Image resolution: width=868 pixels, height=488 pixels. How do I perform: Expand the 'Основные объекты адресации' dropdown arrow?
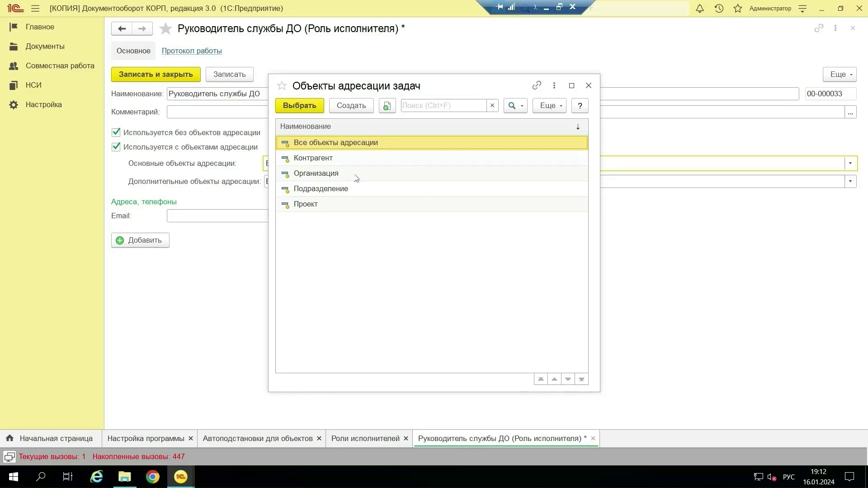point(850,163)
